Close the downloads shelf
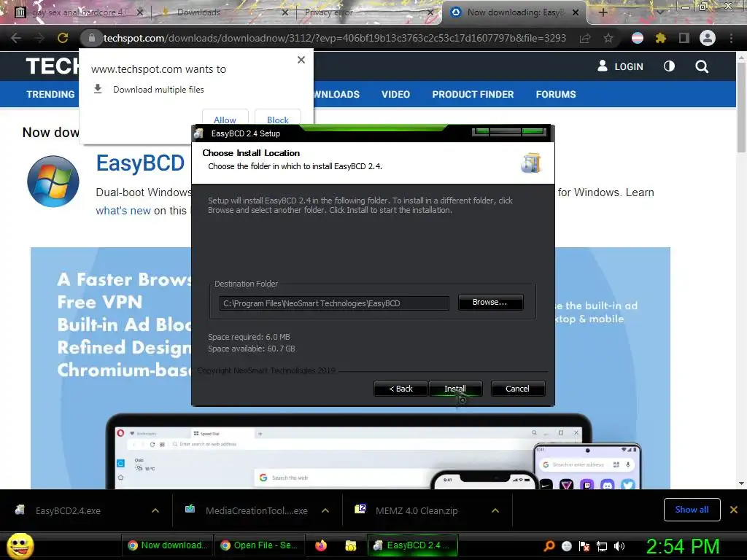Image resolution: width=747 pixels, height=560 pixels. [x=734, y=510]
